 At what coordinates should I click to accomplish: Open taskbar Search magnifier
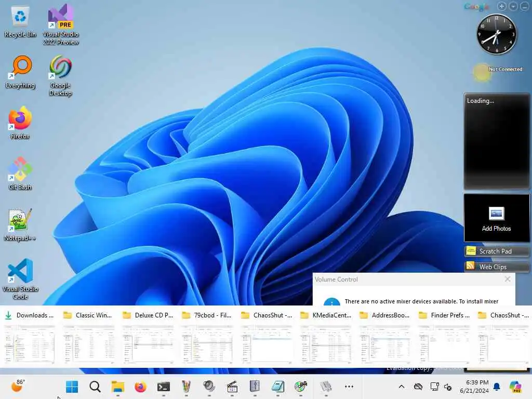pos(95,387)
